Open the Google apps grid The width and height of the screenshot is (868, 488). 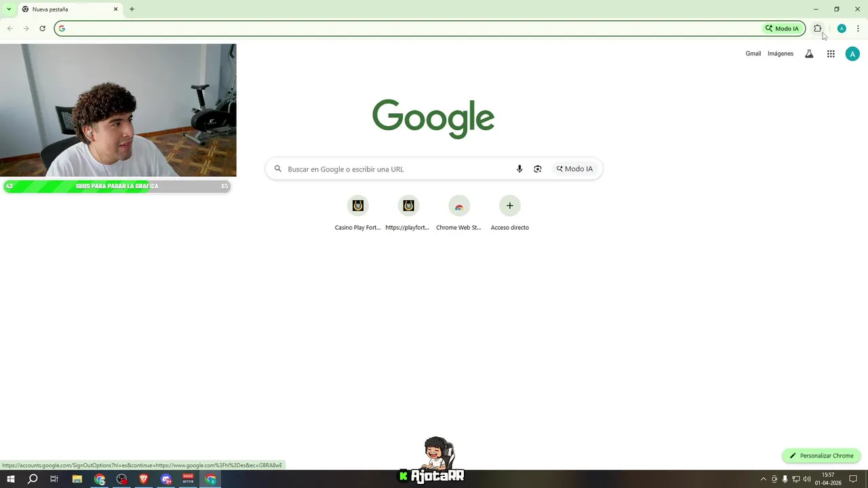coord(831,54)
